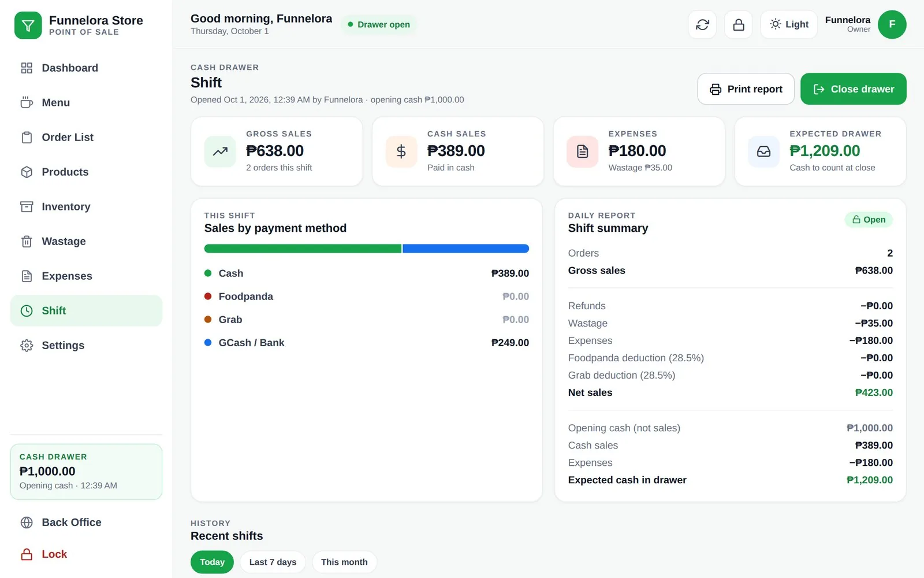This screenshot has width=924, height=578.
Task: Click the Back Office globe icon
Action: coord(27,523)
